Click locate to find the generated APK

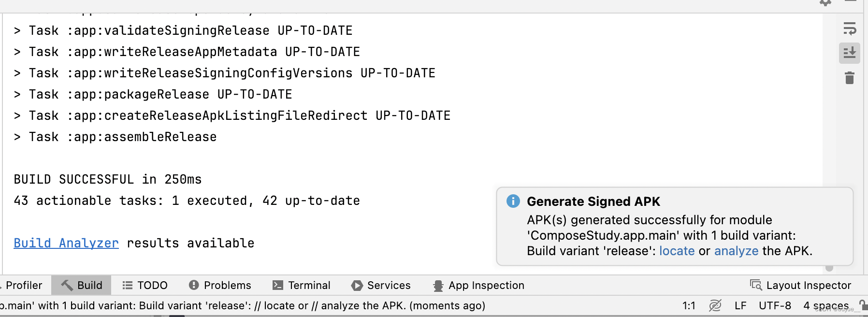click(677, 251)
